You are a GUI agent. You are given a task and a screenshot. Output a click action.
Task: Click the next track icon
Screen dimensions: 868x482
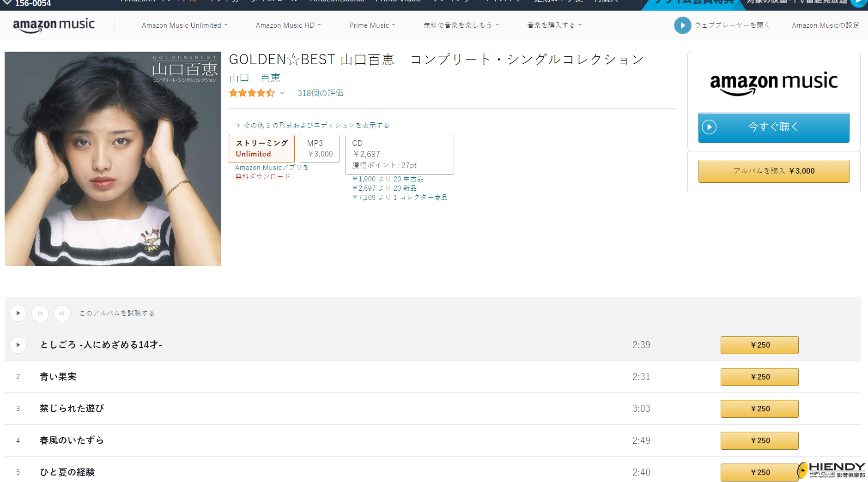(62, 313)
